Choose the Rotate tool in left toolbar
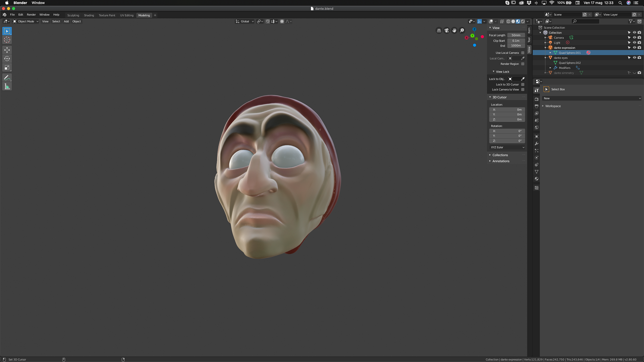Image resolution: width=644 pixels, height=362 pixels. tap(7, 59)
